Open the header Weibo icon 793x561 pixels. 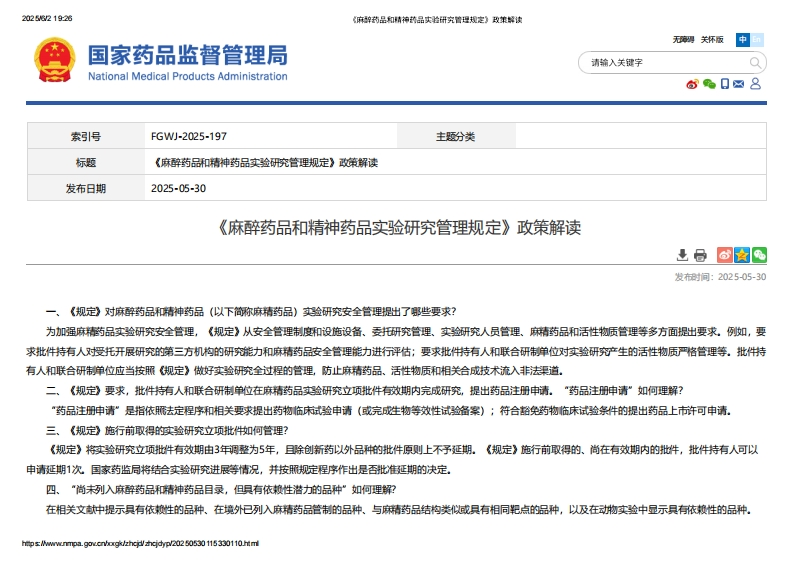tap(692, 84)
